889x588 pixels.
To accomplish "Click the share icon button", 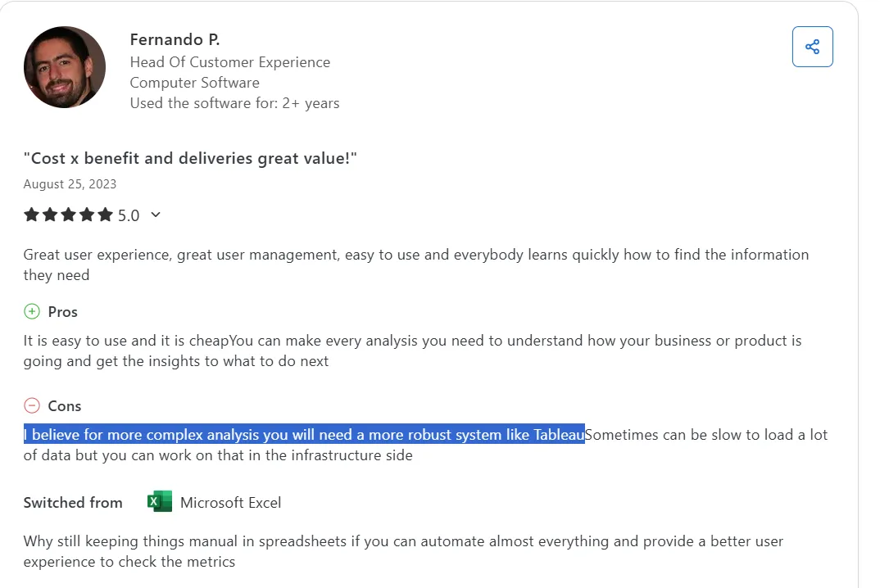I will pos(812,47).
